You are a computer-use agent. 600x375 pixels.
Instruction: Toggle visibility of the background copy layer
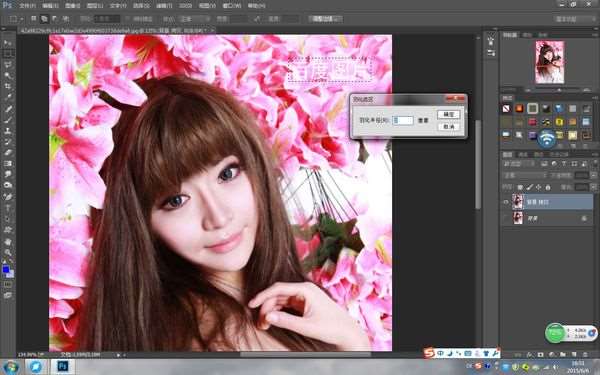tap(506, 202)
